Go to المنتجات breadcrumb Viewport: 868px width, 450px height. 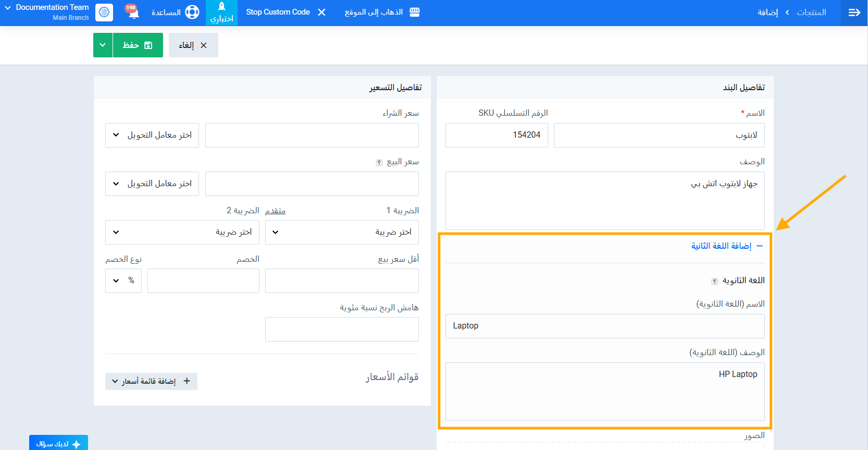(811, 13)
